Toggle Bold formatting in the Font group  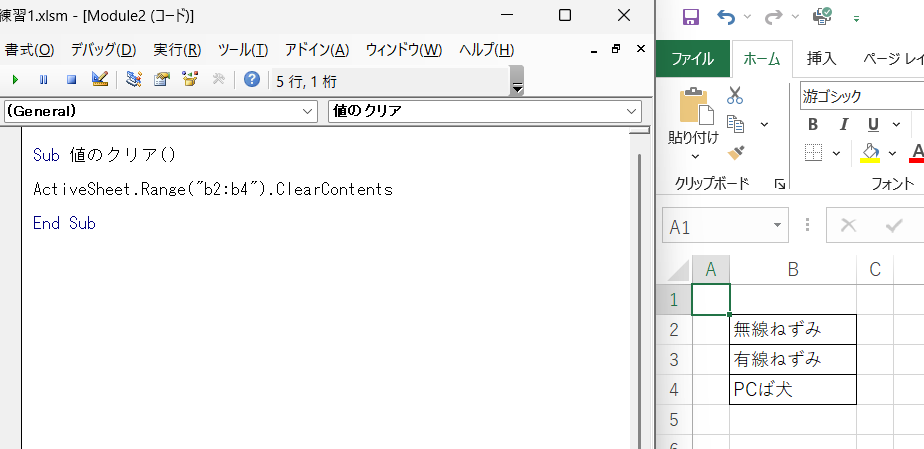pos(813,124)
